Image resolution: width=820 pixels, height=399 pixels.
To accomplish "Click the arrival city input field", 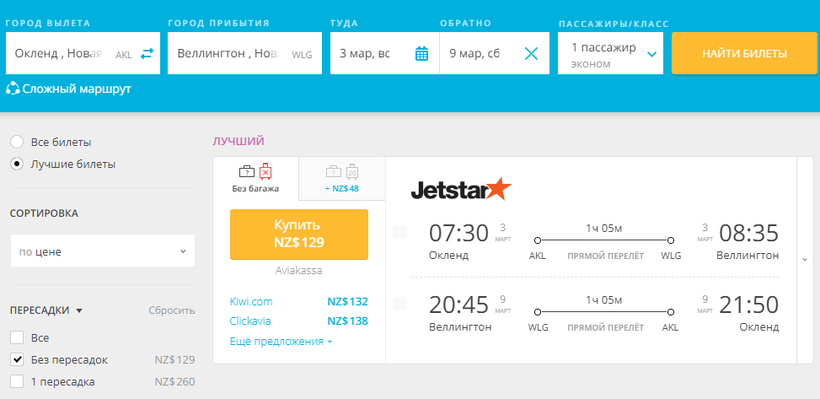I will 245,53.
